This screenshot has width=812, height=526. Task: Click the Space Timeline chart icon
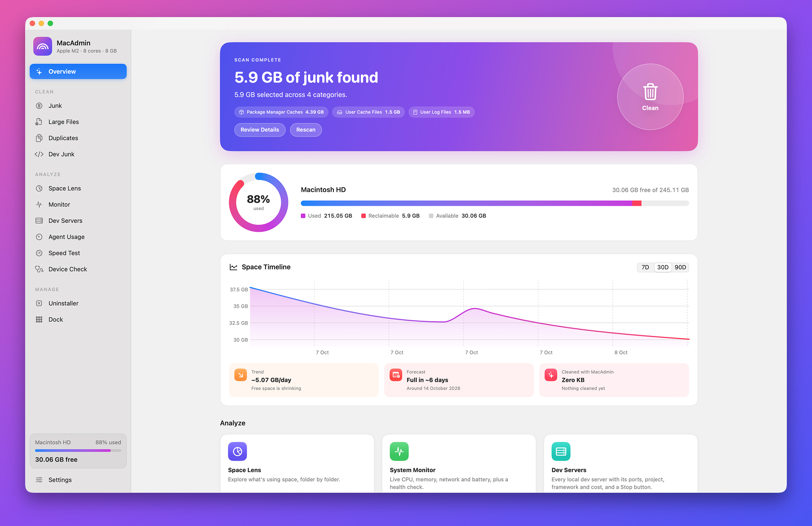233,267
